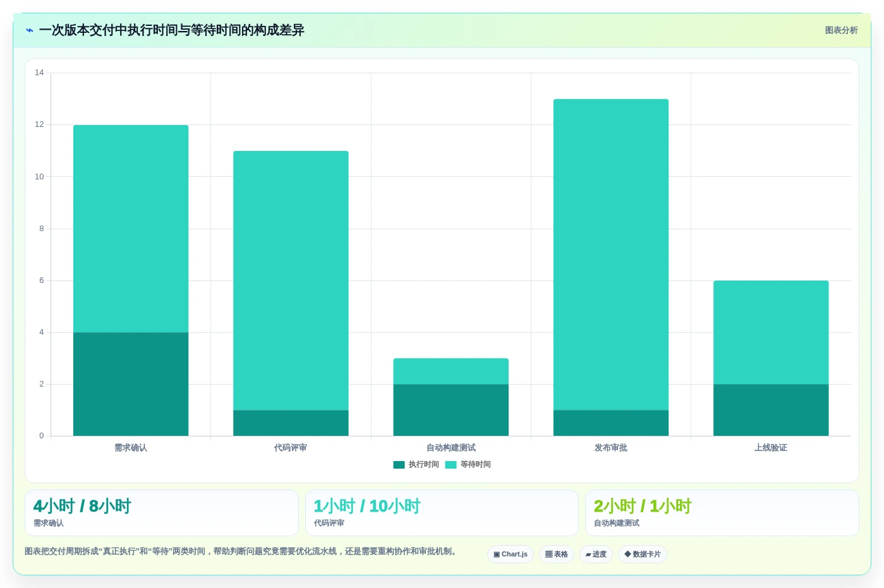Viewport: 884px width, 588px height.
Task: Click the y-axis value 14
Action: coord(39,73)
